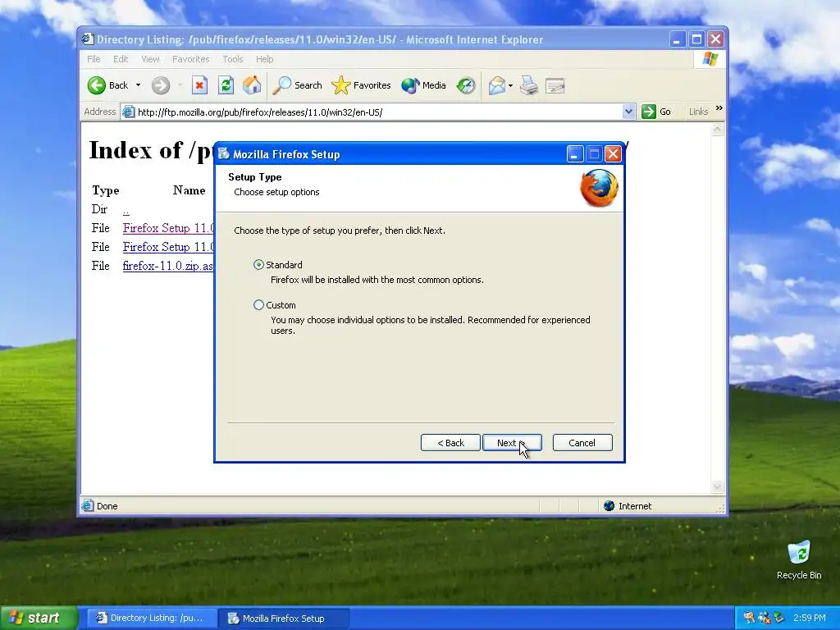
Task: Open the Help menu in Internet Explorer
Action: 265,59
